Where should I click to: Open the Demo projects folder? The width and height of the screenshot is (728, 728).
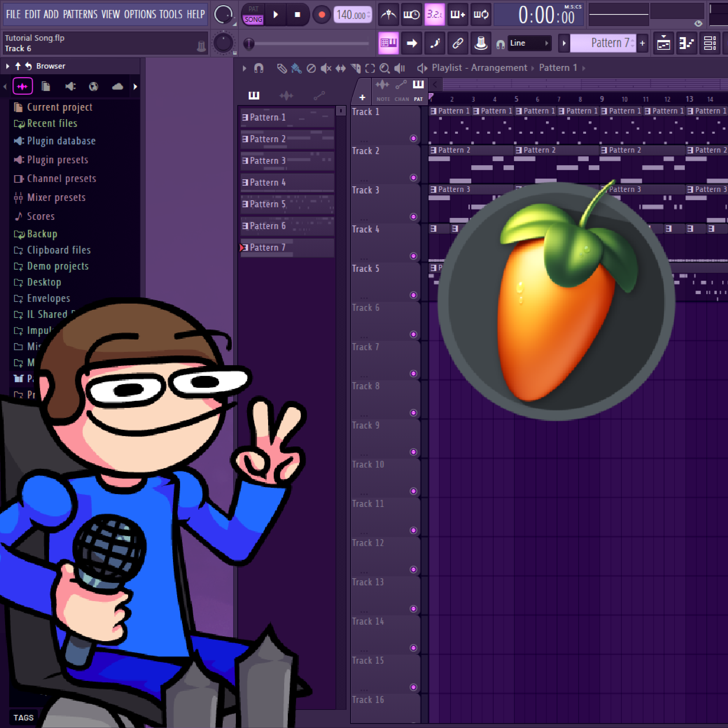(x=58, y=266)
